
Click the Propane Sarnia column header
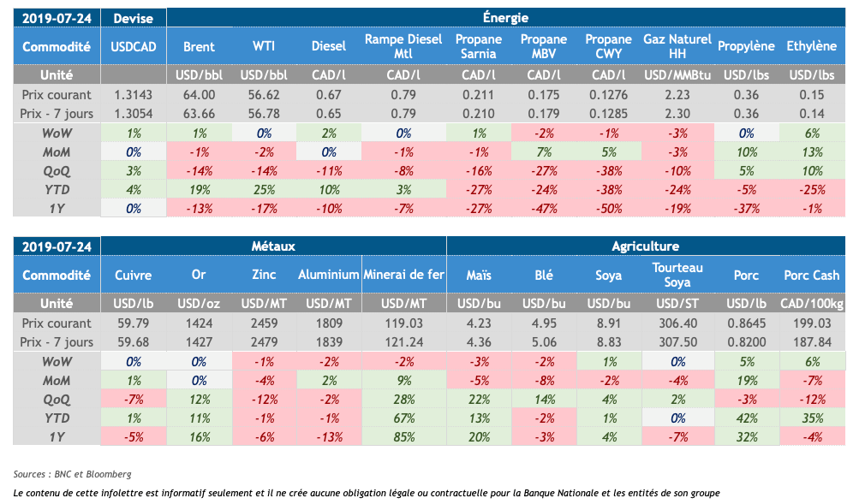[x=479, y=46]
